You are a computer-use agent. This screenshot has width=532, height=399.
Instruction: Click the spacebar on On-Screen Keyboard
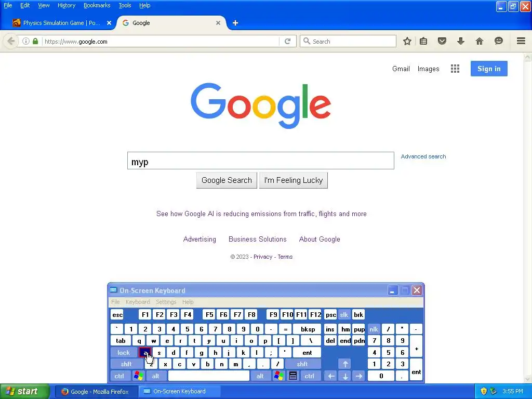(209, 376)
